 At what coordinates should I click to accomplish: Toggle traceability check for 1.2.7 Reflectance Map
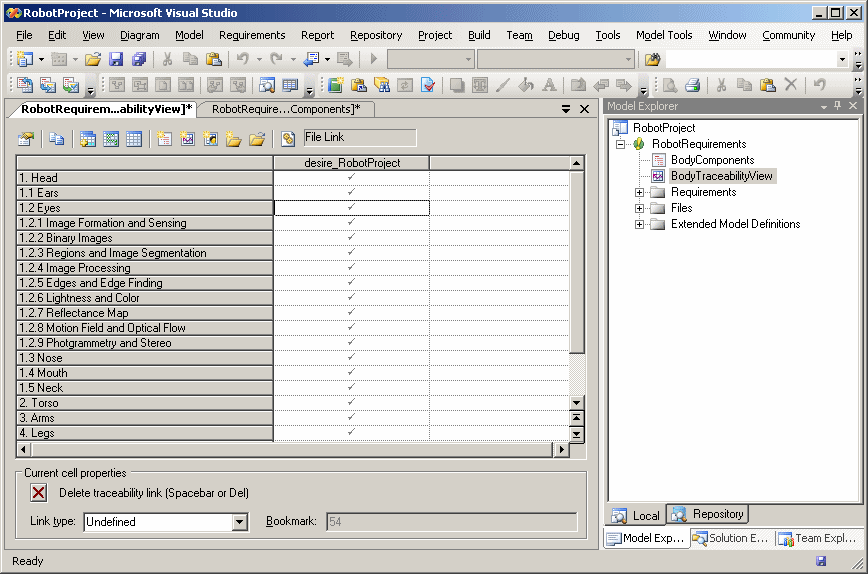352,312
